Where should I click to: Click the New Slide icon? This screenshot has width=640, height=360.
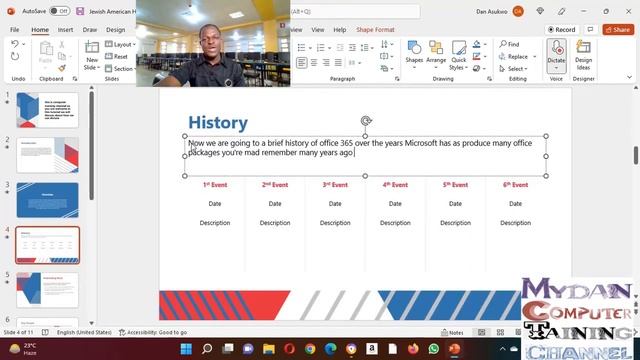[x=91, y=48]
